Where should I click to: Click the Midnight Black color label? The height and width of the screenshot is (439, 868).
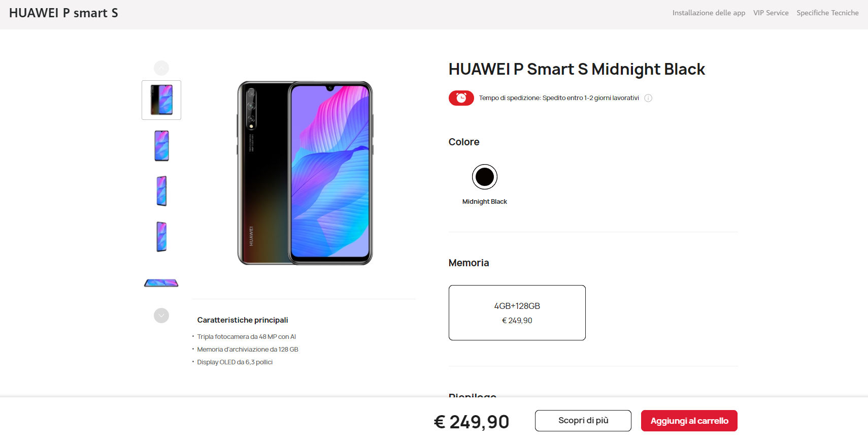(485, 202)
